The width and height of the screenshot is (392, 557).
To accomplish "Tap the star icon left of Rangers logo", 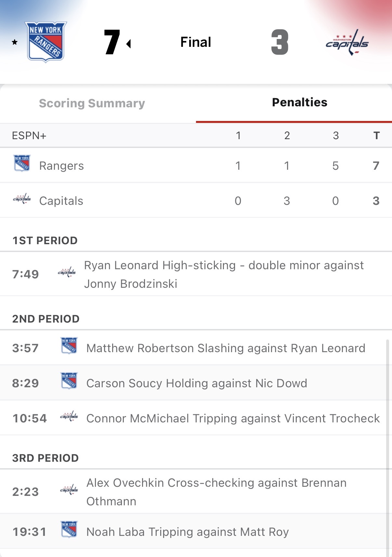I will (x=15, y=42).
